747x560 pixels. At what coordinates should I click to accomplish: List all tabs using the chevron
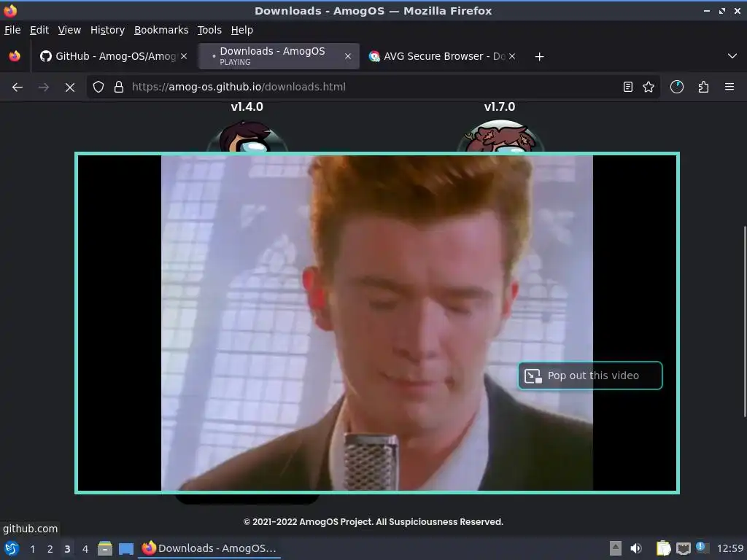pyautogui.click(x=732, y=56)
